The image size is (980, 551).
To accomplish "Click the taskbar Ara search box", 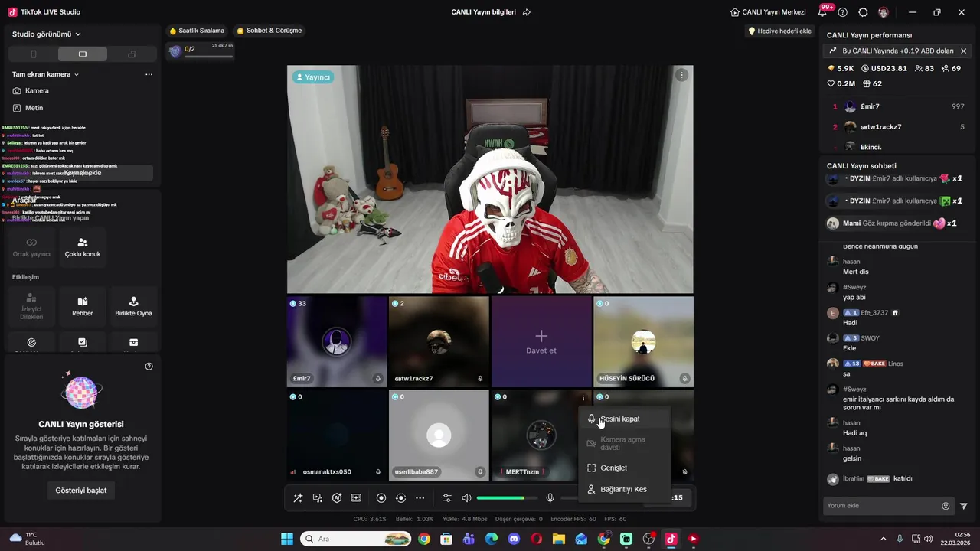I will pos(356,539).
